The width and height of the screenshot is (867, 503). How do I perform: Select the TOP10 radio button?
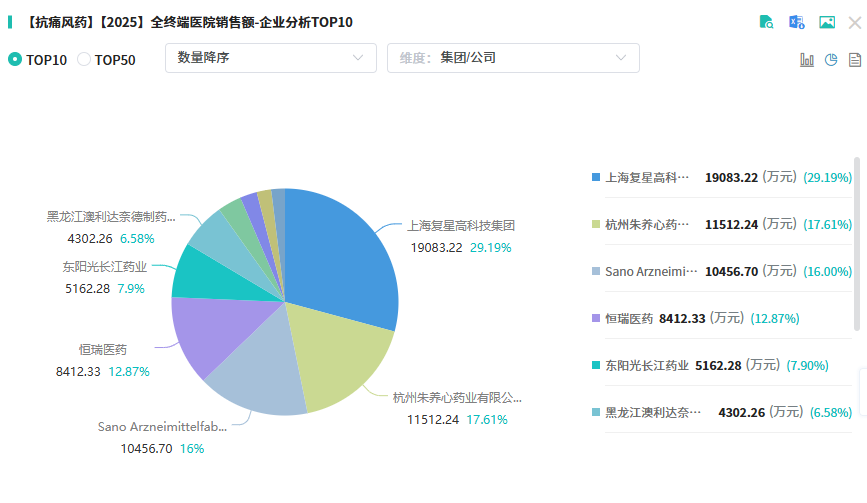coord(15,59)
